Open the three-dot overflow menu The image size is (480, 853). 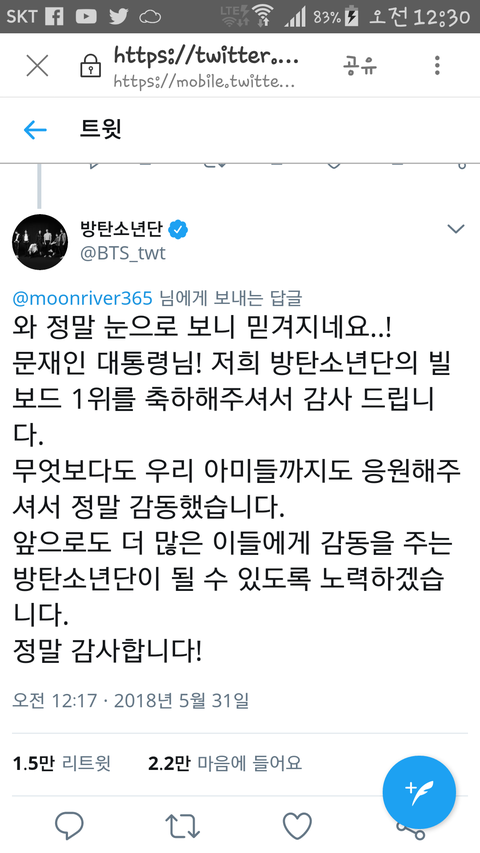(x=437, y=66)
